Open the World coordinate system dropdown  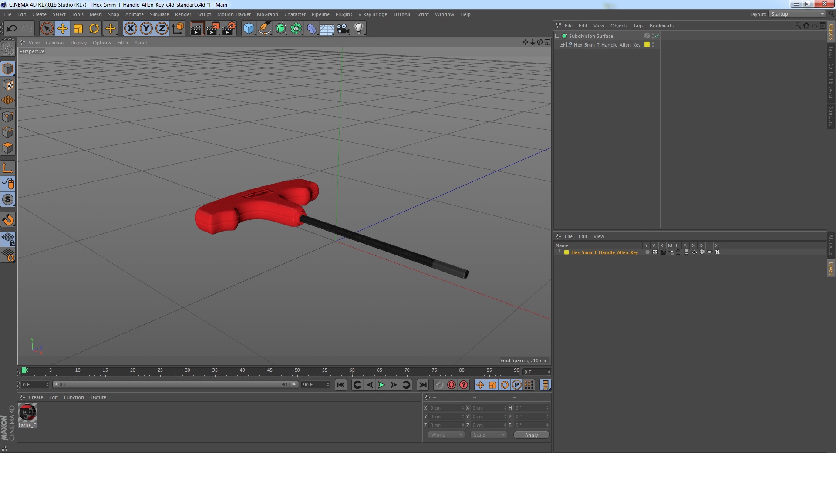coord(446,435)
